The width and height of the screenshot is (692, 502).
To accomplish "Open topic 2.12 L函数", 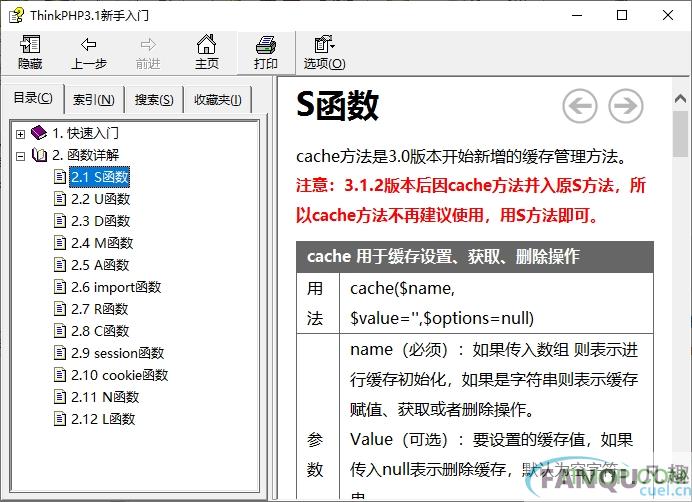I will coord(103,419).
